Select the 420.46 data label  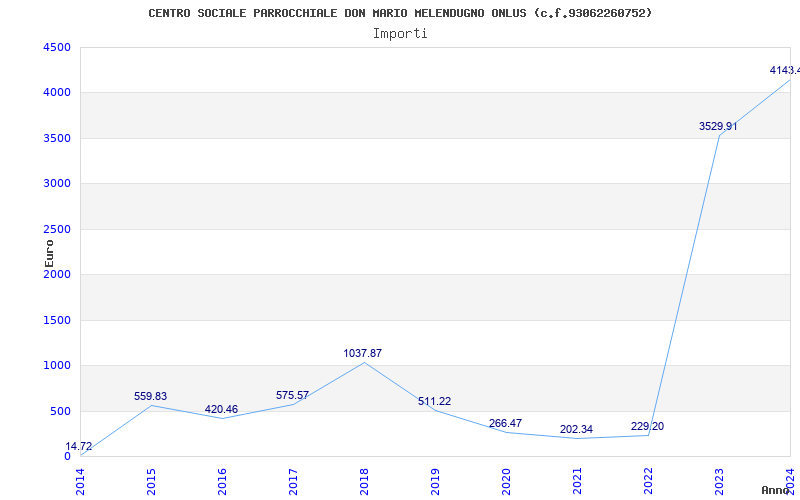(221, 409)
